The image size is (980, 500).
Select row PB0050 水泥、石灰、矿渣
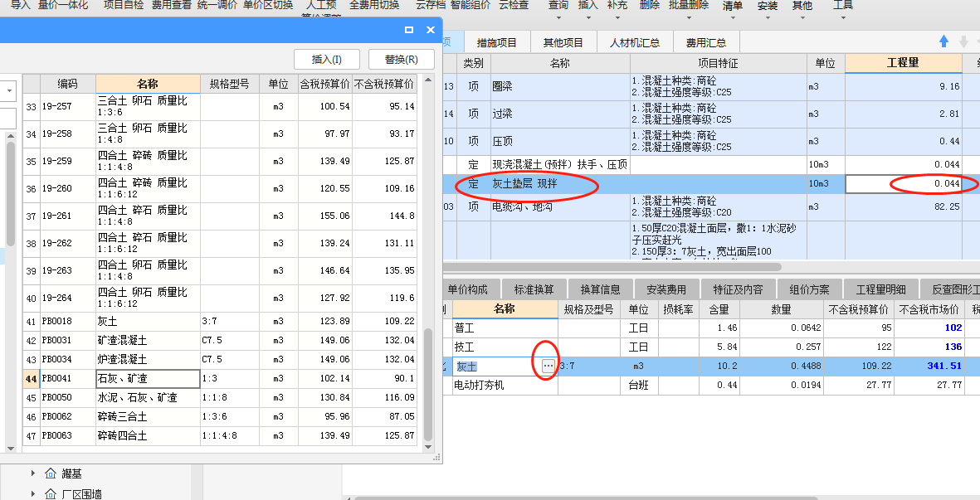coord(220,398)
